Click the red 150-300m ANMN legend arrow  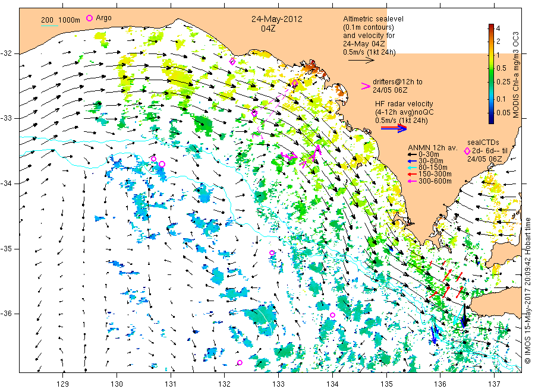pos(412,174)
